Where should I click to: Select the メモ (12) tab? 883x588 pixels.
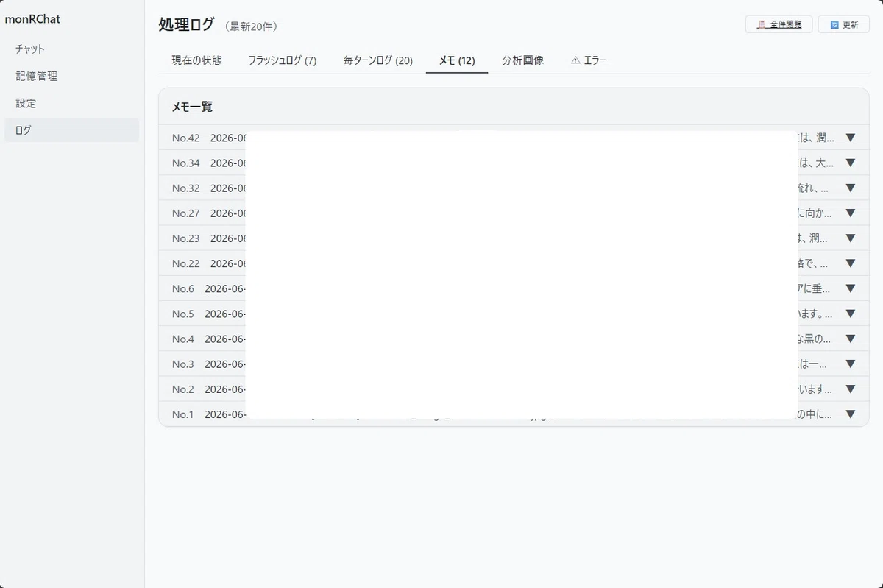pos(457,60)
